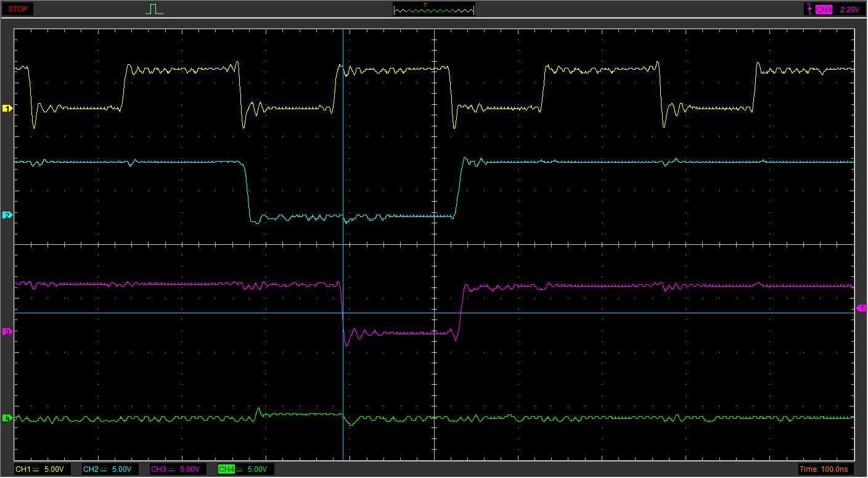
Task: Toggle the highlighted CH4 channel indicator
Action: pos(226,469)
